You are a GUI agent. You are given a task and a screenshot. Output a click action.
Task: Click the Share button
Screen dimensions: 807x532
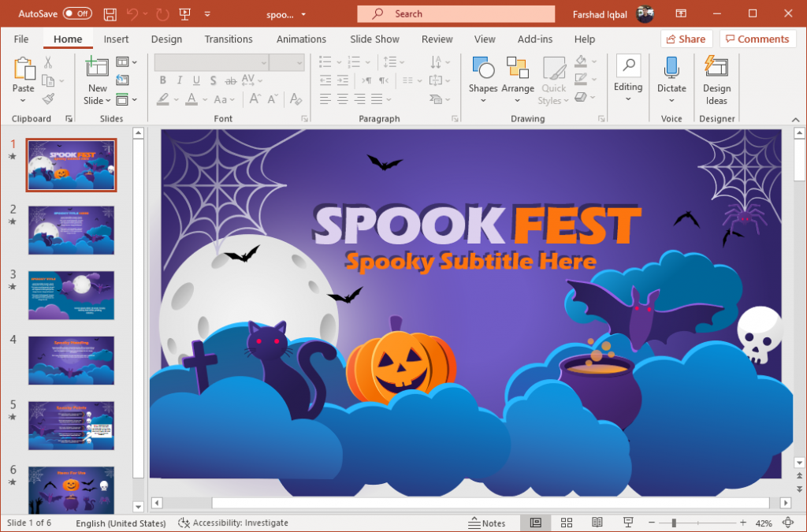click(685, 39)
